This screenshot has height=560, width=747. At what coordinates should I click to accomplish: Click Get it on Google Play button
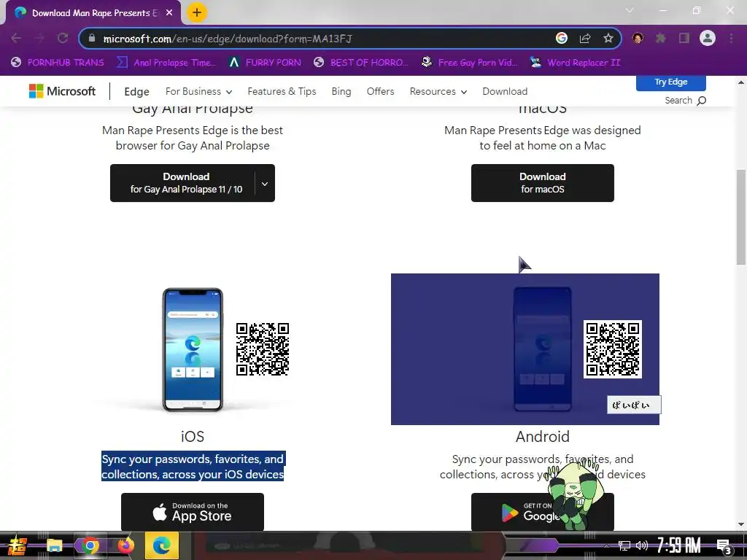coord(542,512)
